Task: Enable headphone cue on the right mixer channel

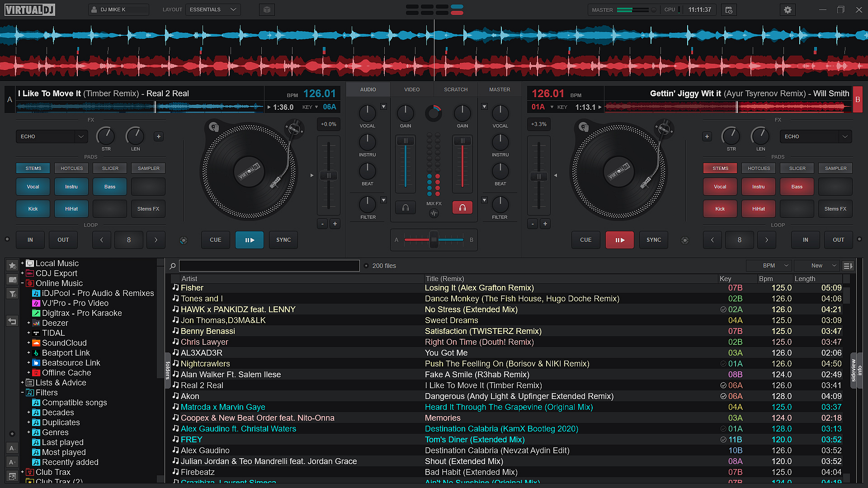Action: 462,207
